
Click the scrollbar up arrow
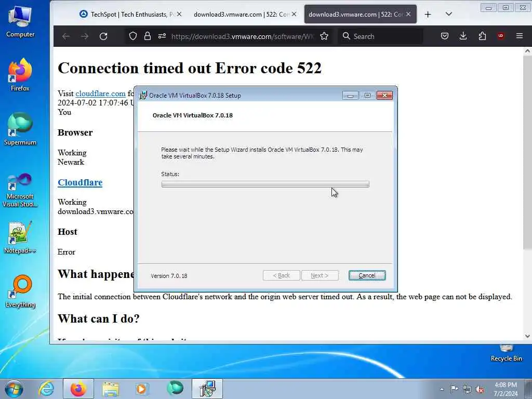(x=527, y=51)
